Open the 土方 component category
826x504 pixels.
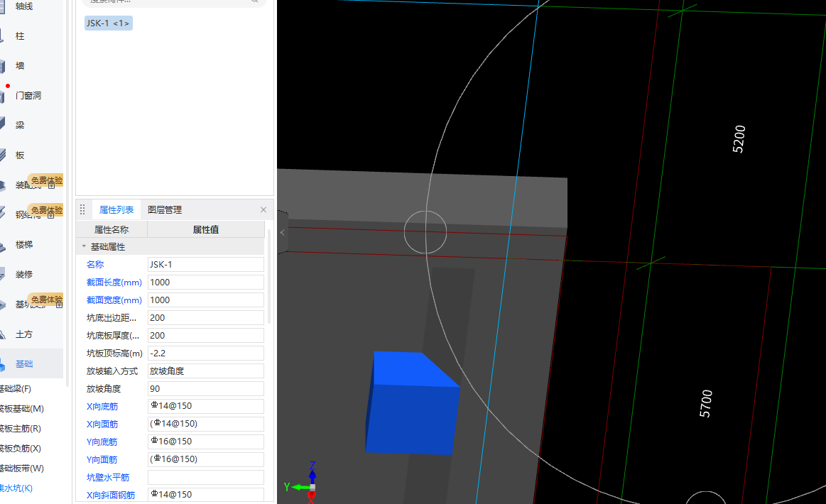(23, 334)
